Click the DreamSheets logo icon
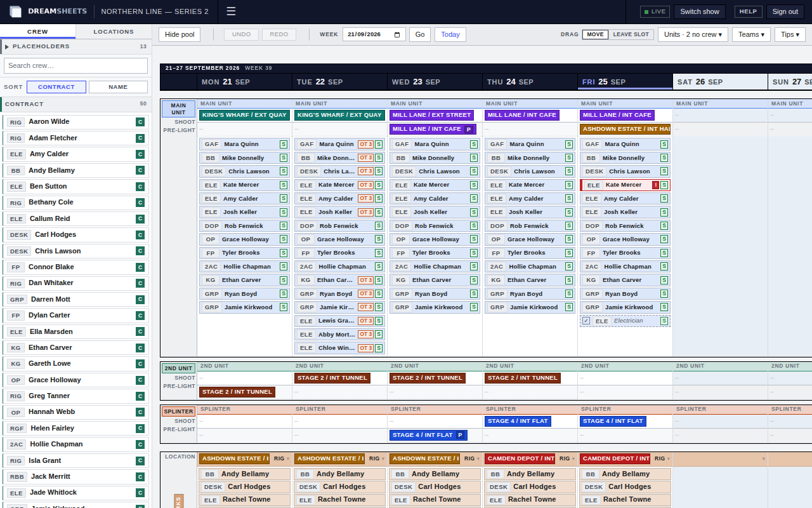Viewport: 812px width, 508px height. tap(16, 11)
